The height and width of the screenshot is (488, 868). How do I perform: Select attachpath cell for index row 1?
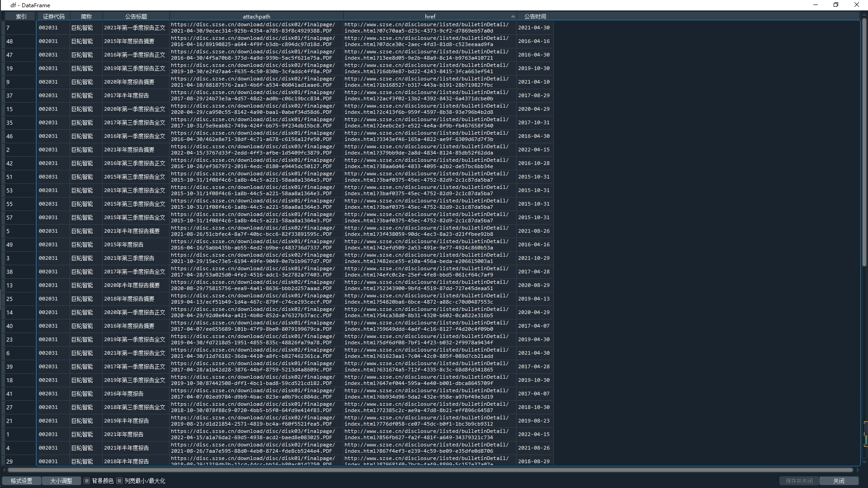(256, 434)
